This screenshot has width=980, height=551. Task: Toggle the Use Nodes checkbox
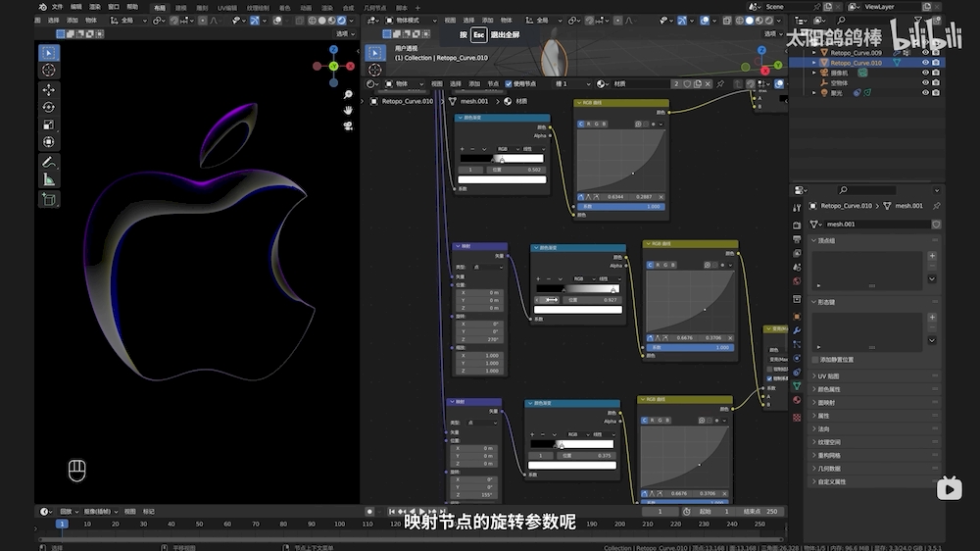pyautogui.click(x=509, y=83)
